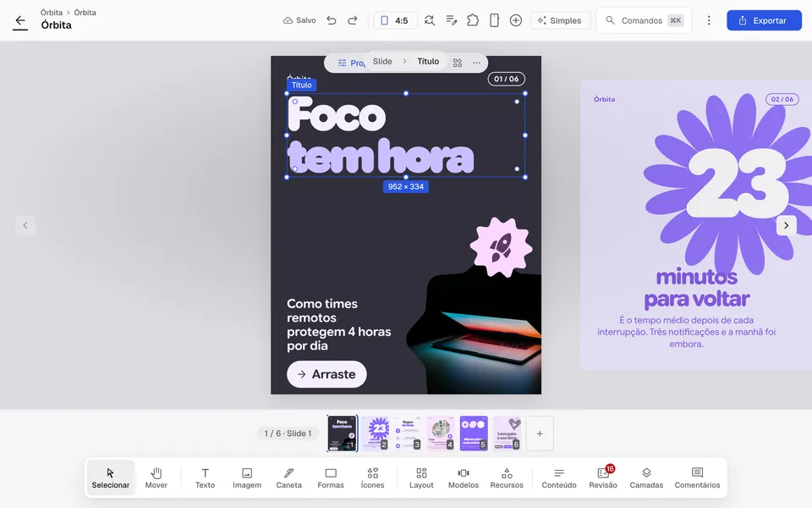Click the big 23 flower graphic
Screen dimensions: 812x508
(729, 184)
